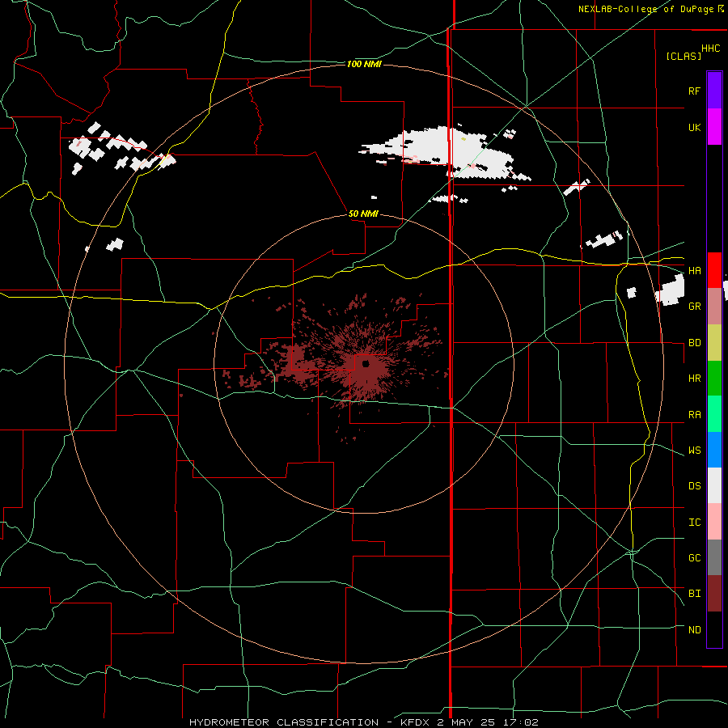Pick the light green RA legend swatch
This screenshot has height=728, width=728.
(x=714, y=414)
